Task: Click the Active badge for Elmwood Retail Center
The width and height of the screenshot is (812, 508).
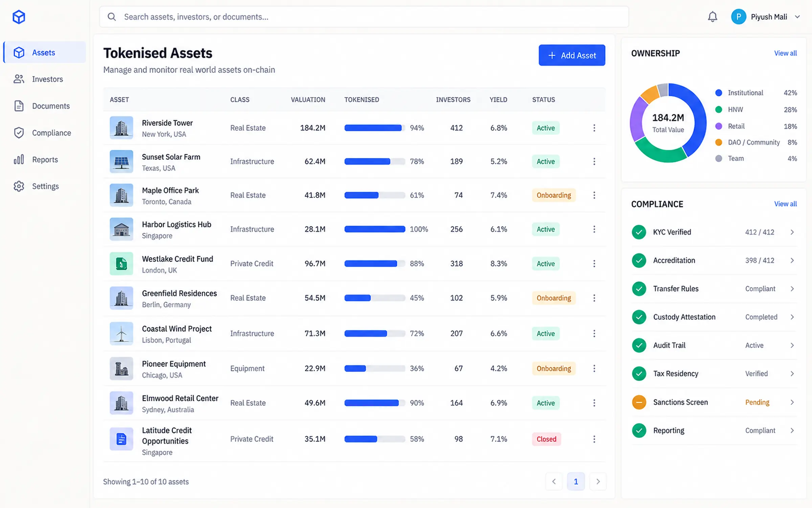Action: click(546, 403)
